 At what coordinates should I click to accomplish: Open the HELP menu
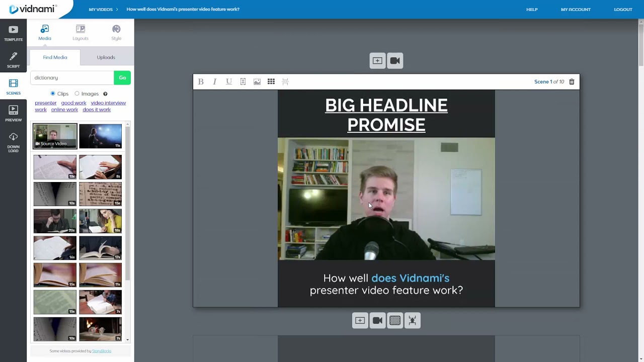point(532,10)
